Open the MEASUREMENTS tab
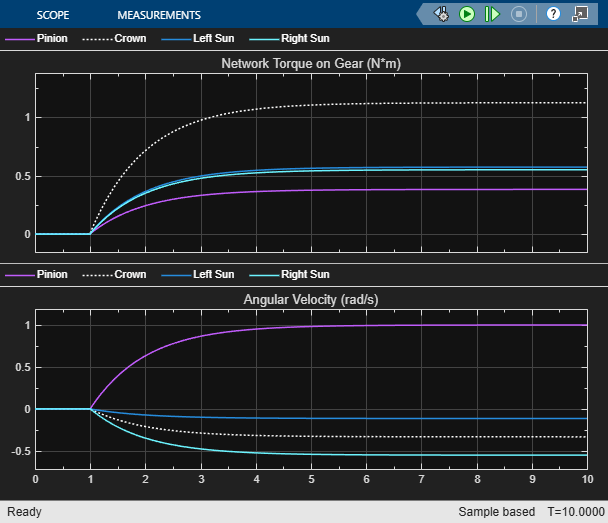The image size is (608, 523). (158, 15)
